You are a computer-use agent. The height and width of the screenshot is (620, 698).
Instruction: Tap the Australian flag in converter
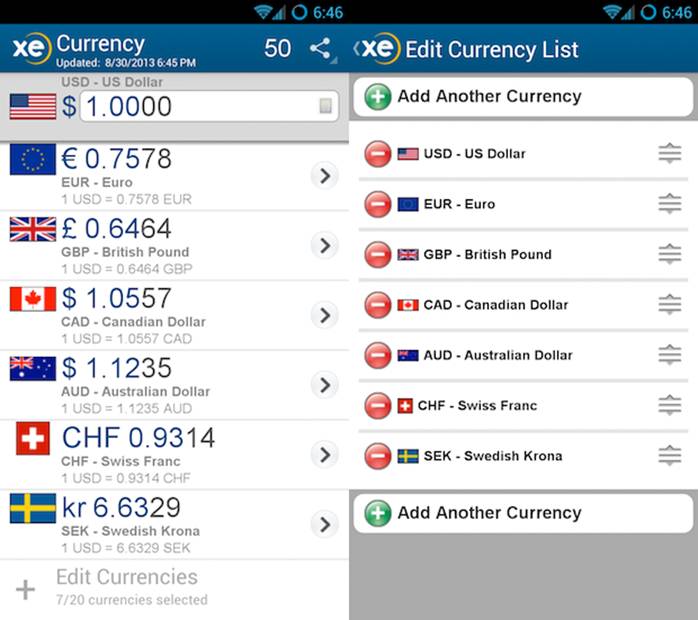click(33, 369)
